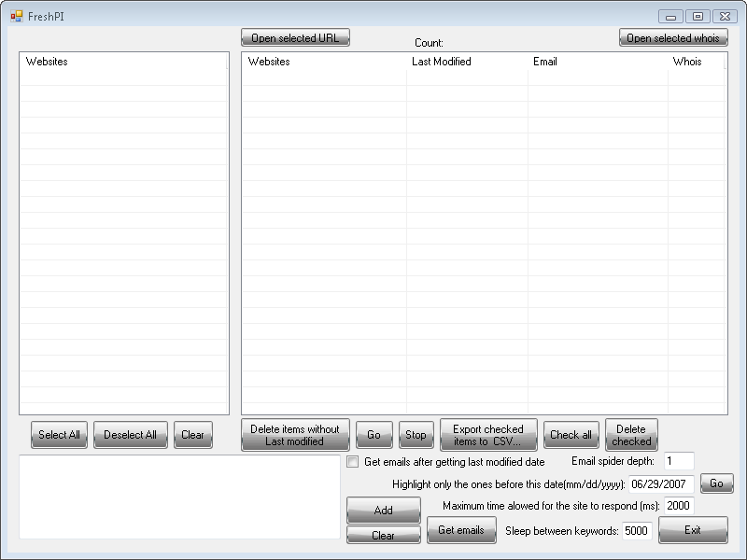Click Open selected URL button

coord(295,37)
